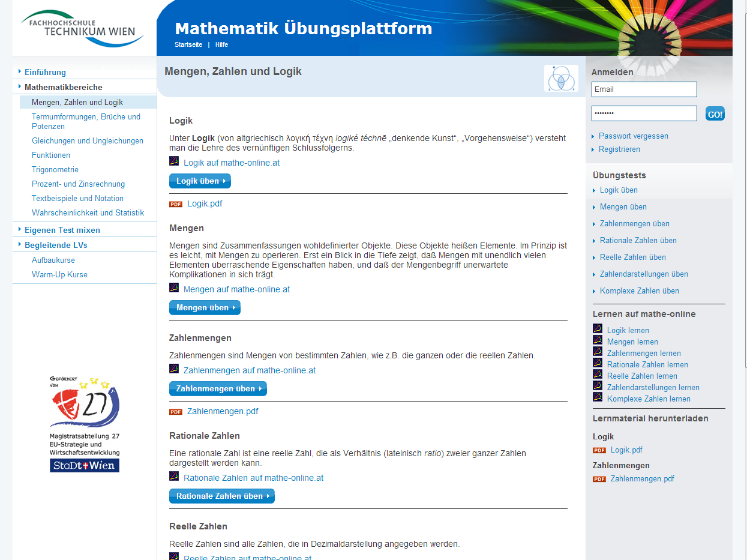
Task: Click PDF icon beside Logik.pdf in right sidebar
Action: tap(599, 450)
